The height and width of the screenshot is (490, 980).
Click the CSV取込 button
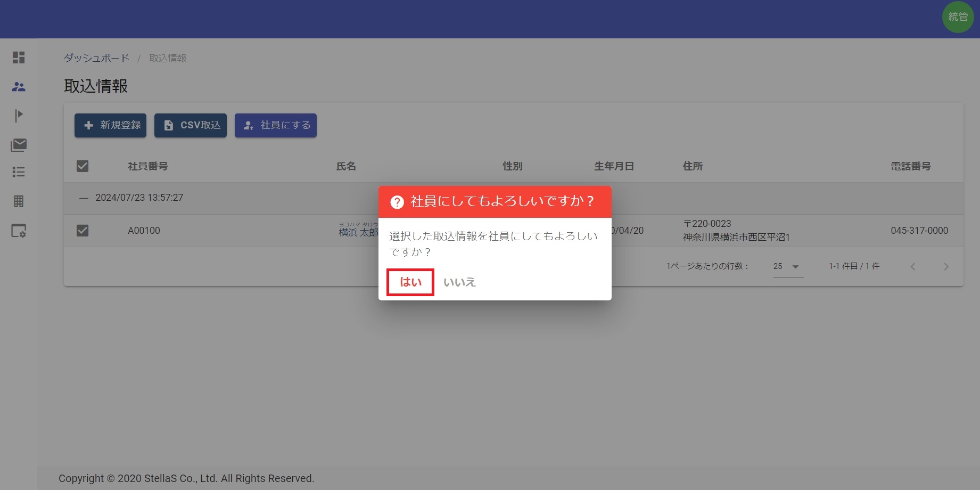(x=191, y=125)
